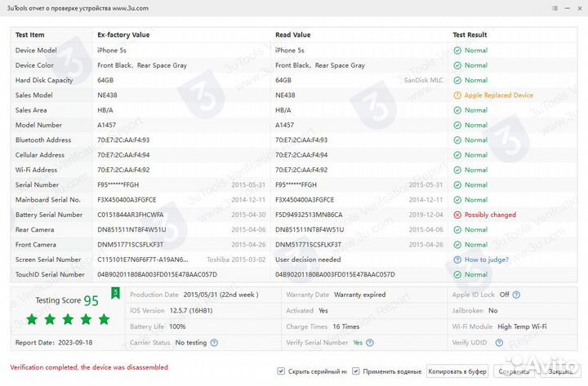Toggle the Скрыть серийный номер checkbox
The width and height of the screenshot is (588, 386).
(x=282, y=371)
